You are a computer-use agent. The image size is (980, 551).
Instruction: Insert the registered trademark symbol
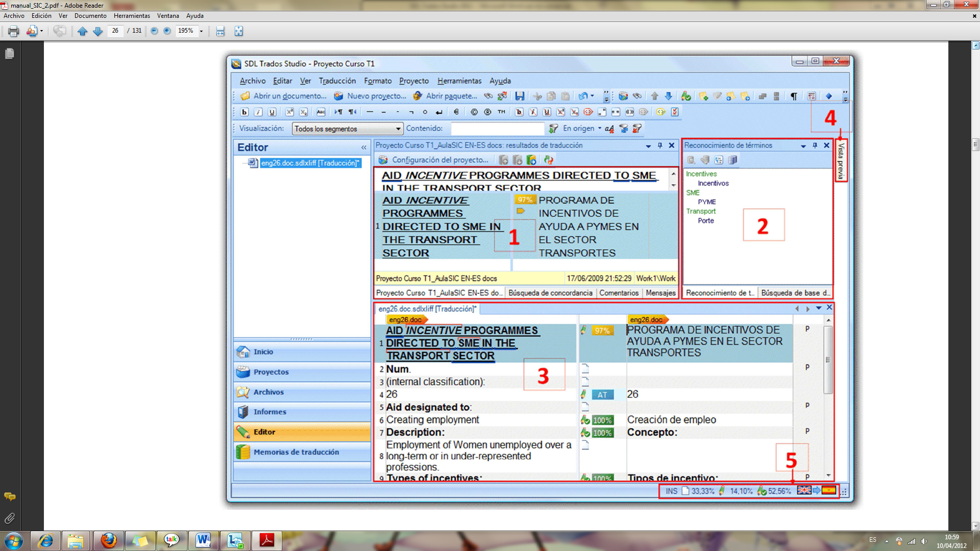point(487,112)
